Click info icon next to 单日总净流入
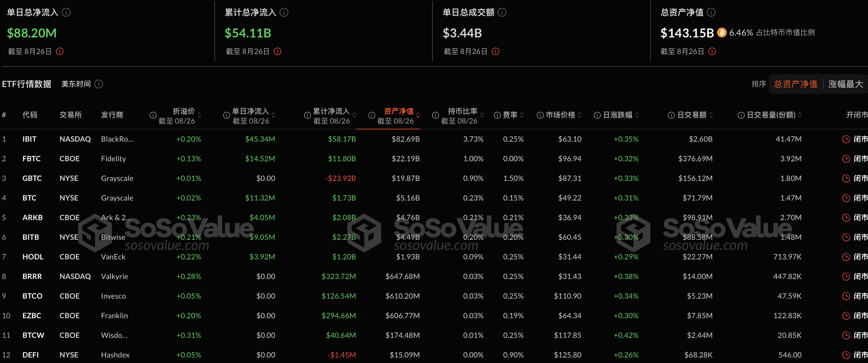The image size is (868, 363). coord(66,13)
